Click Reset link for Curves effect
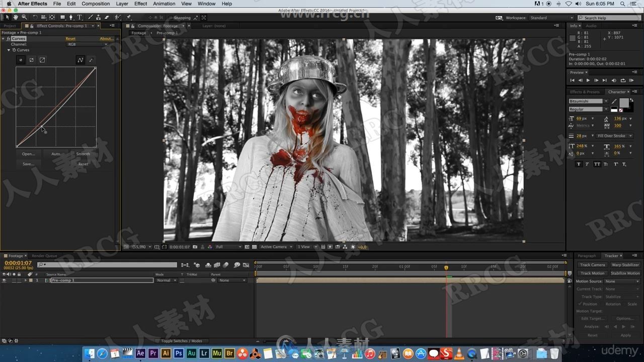Viewport: 644px width, 362px height. pyautogui.click(x=70, y=39)
